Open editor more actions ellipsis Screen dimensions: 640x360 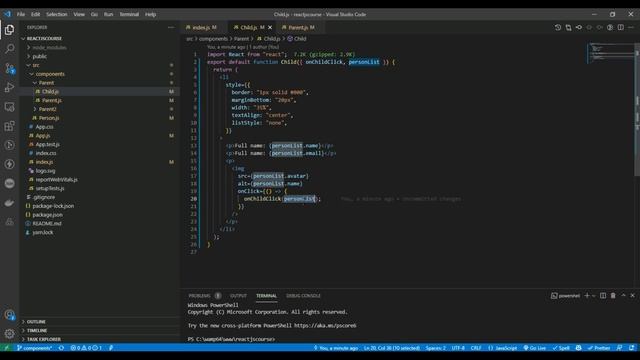coord(631,27)
